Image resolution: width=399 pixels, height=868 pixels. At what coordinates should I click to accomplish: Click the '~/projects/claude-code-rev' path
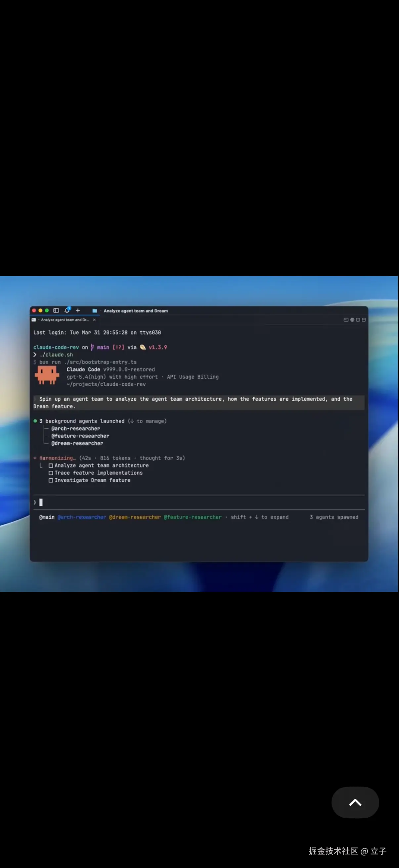(x=106, y=384)
